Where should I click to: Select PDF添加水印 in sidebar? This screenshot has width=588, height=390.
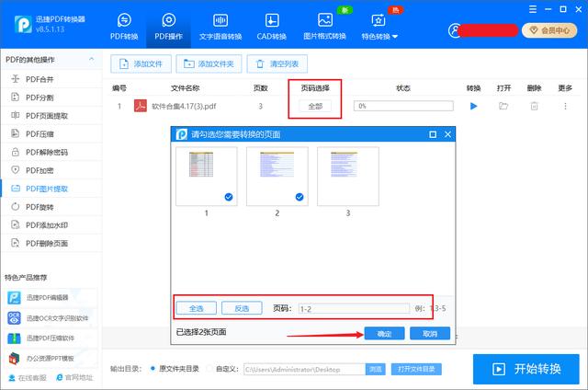point(51,225)
